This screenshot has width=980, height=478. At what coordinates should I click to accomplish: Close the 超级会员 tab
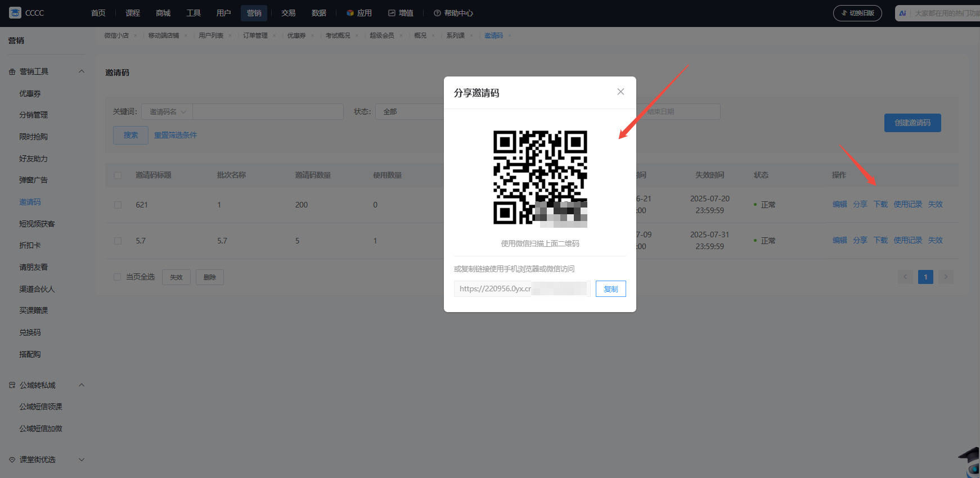pos(401,35)
